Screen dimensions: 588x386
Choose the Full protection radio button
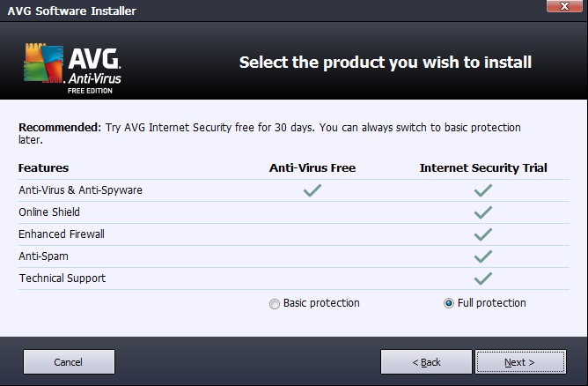click(x=450, y=303)
